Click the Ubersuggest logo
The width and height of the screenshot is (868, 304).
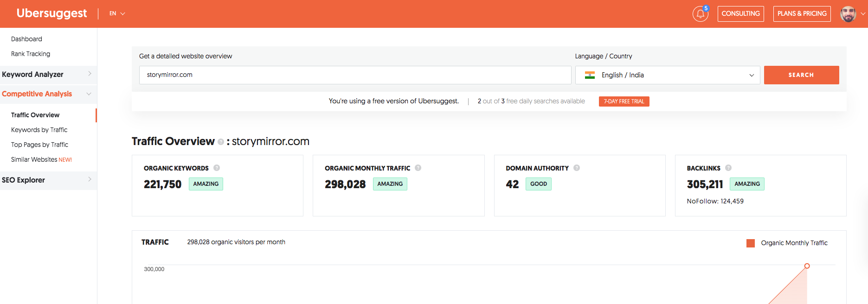(x=51, y=13)
